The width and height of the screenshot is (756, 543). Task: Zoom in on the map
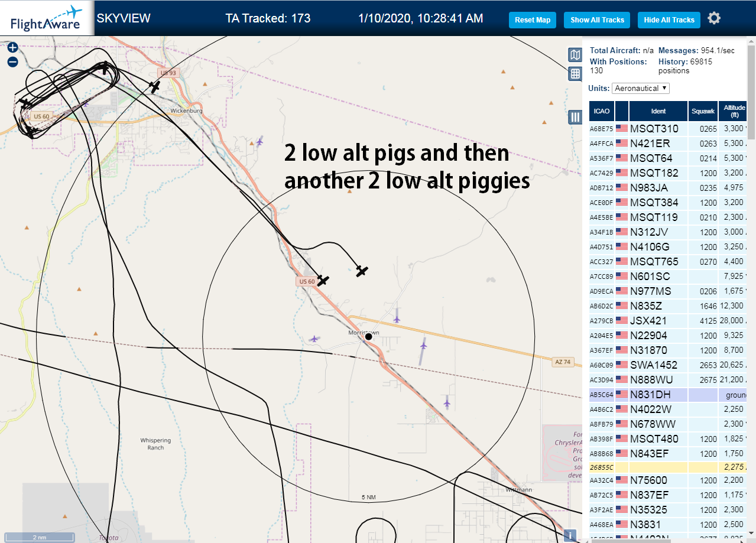coord(12,47)
